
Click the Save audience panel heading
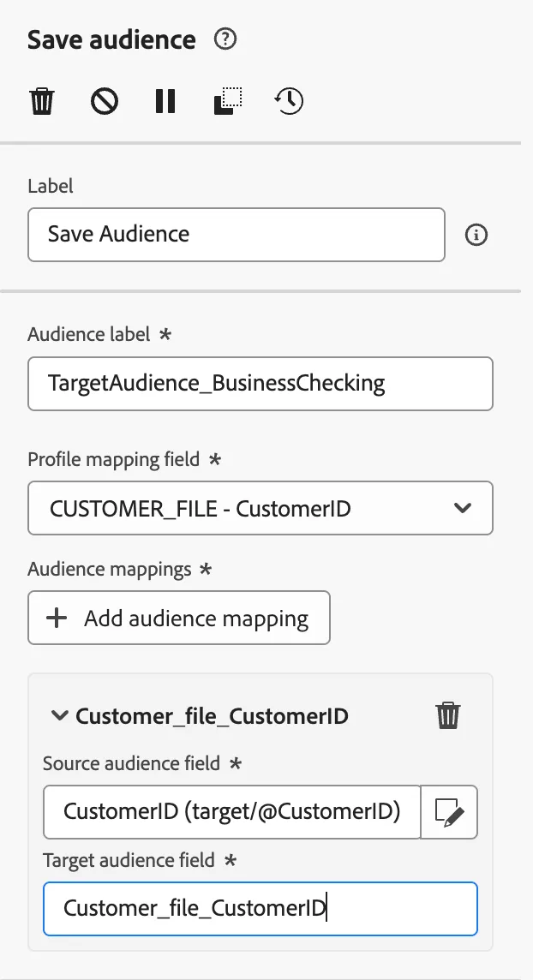[112, 39]
